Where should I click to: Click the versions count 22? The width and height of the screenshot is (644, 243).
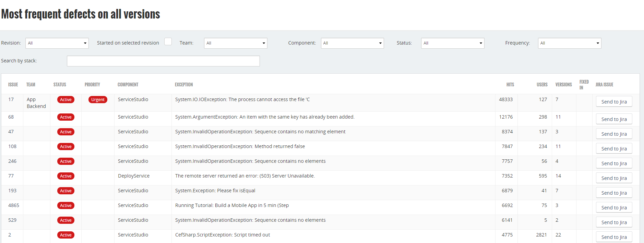pos(558,235)
